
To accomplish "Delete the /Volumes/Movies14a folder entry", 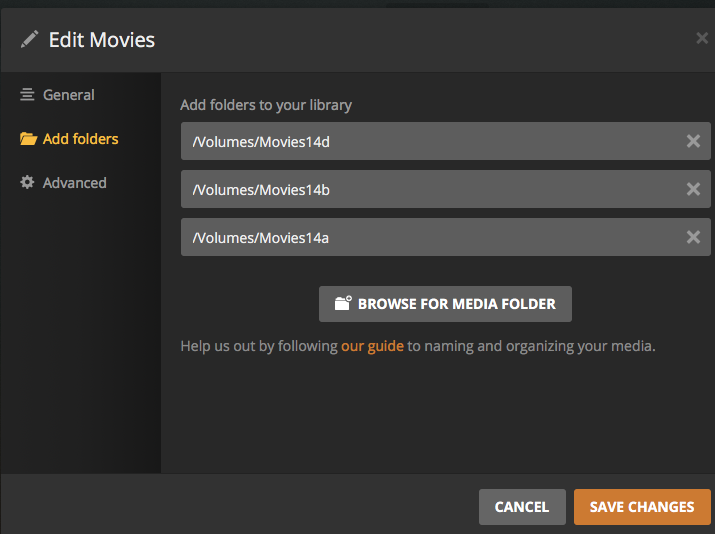I will point(693,237).
